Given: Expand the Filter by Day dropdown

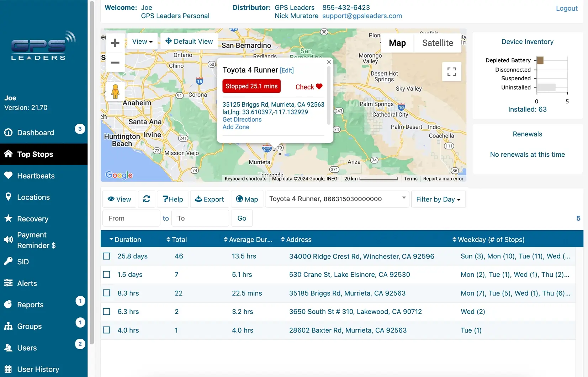Looking at the screenshot, I should 438,199.
